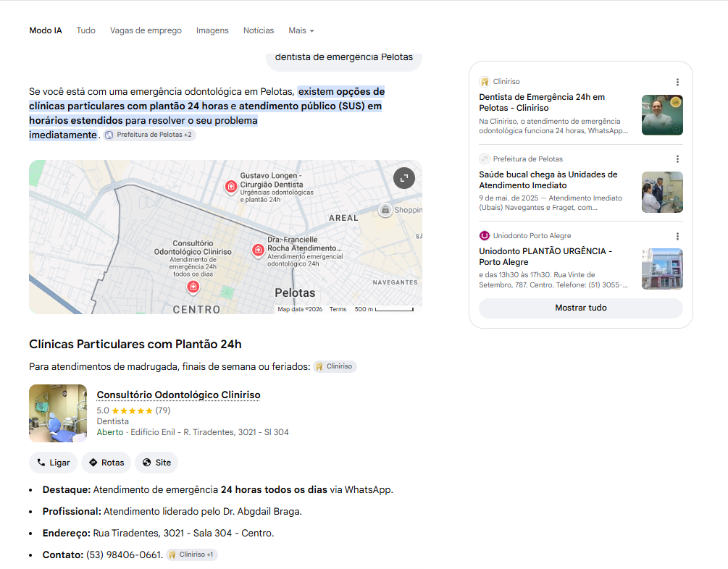Screen dimensions: 728x569
Task: Click the Shopping lock pin on the map
Action: 385,210
